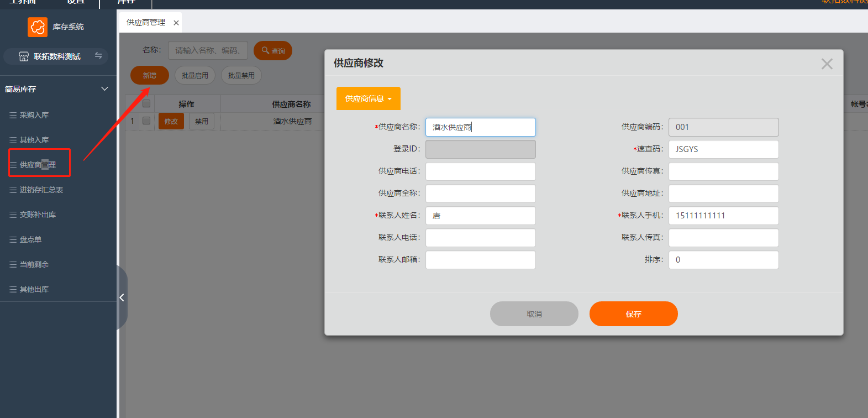Screen dimensions: 868x418
Task: Click the list icon beside 采购入库
Action: point(13,115)
